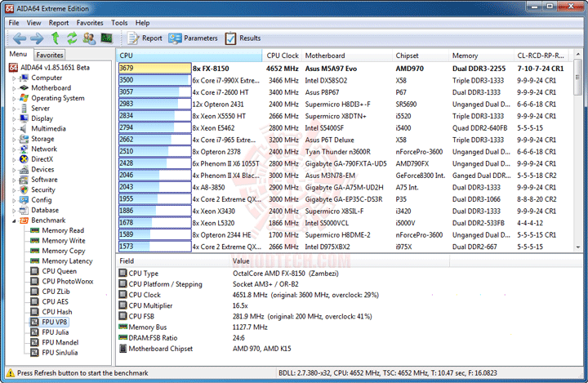
Task: Click the green Up arrow icon
Action: 56,38
